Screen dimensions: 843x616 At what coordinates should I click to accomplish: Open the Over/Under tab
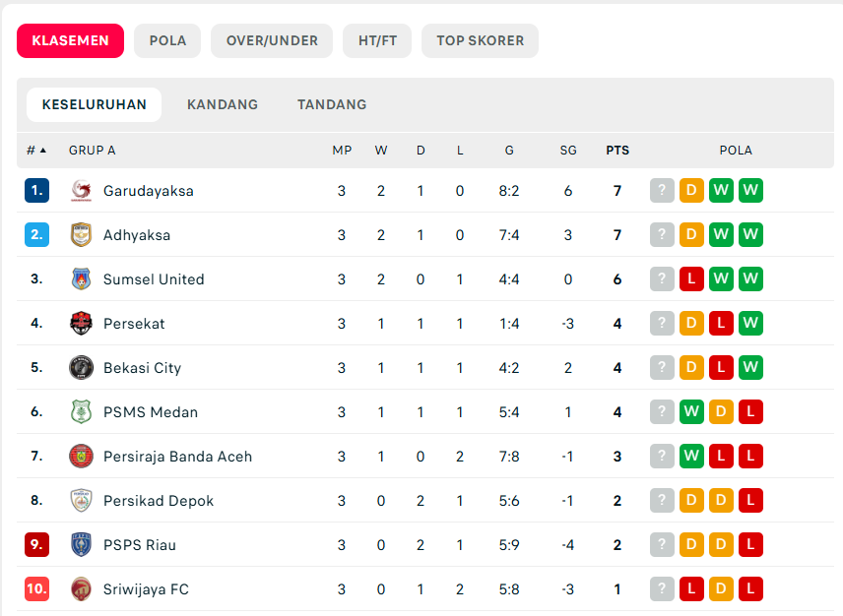point(272,41)
